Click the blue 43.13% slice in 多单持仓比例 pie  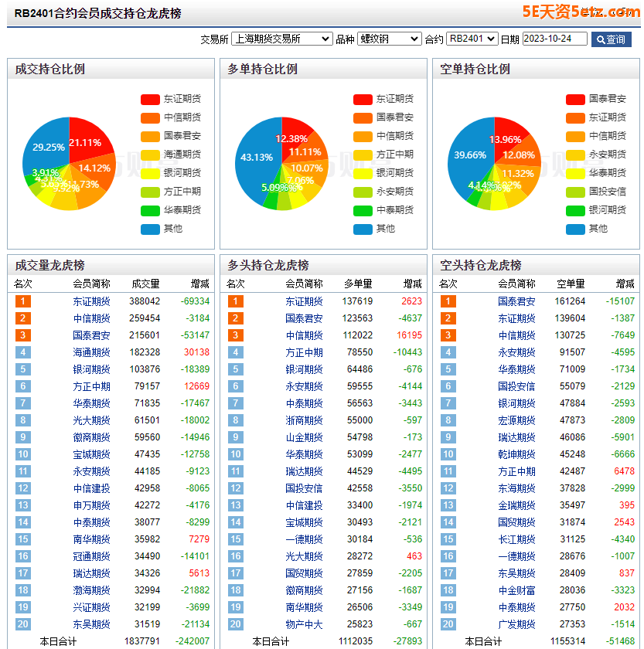click(x=257, y=158)
